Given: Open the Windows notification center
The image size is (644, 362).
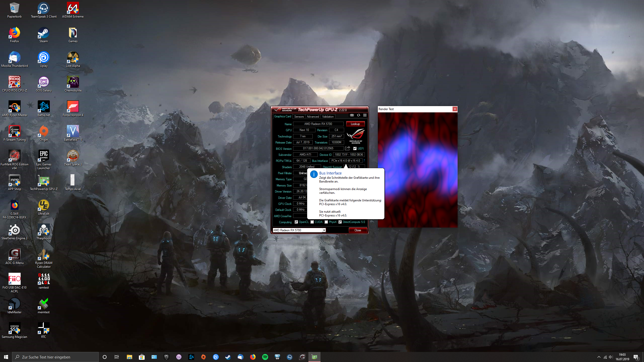Looking at the screenshot, I should tap(636, 357).
